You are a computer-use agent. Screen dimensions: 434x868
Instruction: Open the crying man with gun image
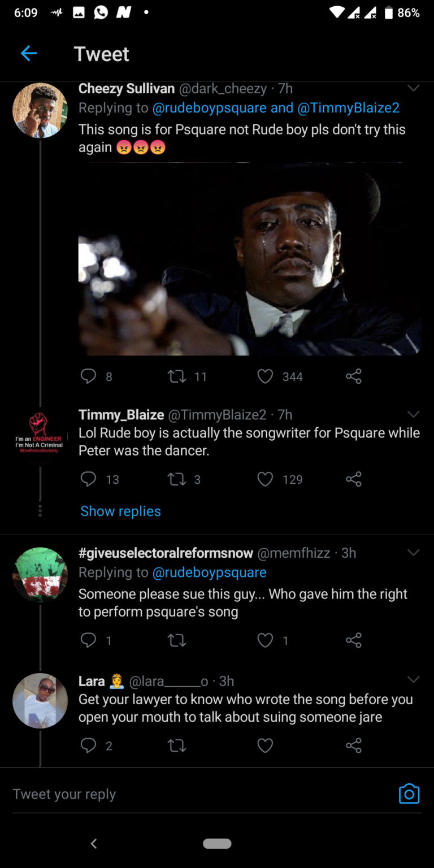click(x=250, y=259)
